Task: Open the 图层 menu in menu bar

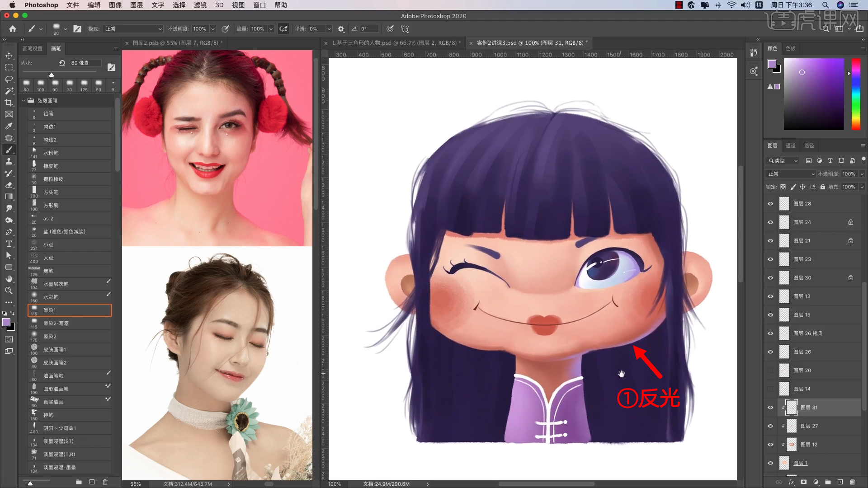Action: pos(137,5)
